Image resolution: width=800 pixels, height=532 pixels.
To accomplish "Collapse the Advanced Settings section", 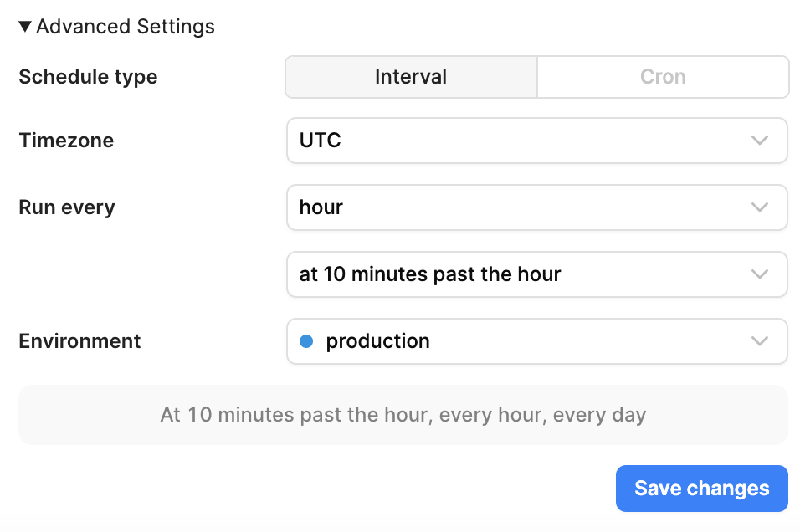I will click(x=117, y=27).
